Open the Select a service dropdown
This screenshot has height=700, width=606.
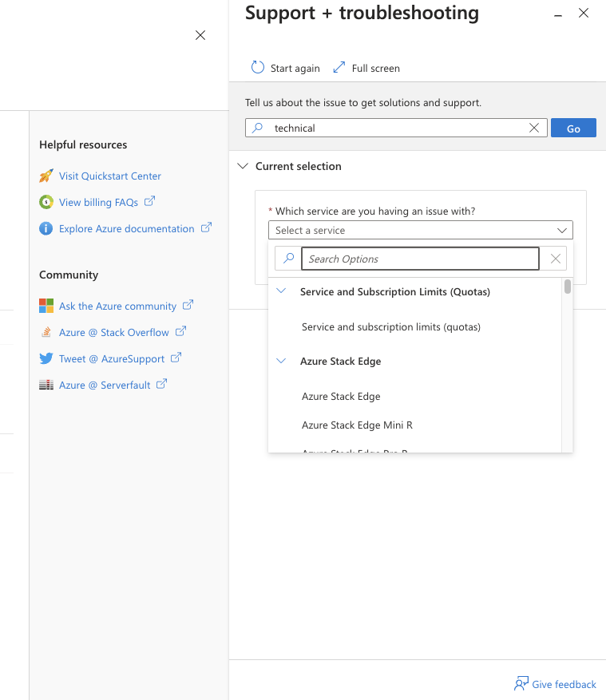[x=420, y=231]
